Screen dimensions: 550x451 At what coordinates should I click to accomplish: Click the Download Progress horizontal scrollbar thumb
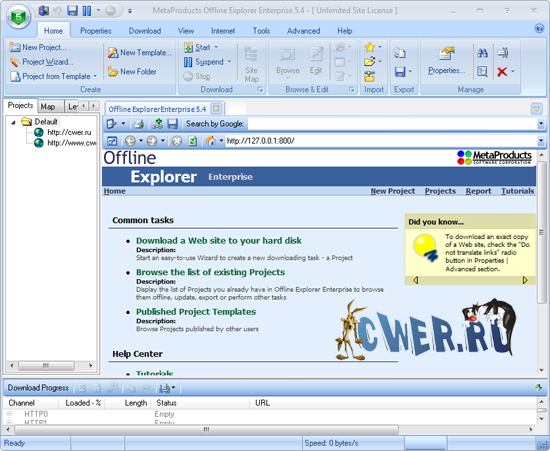pos(206,429)
